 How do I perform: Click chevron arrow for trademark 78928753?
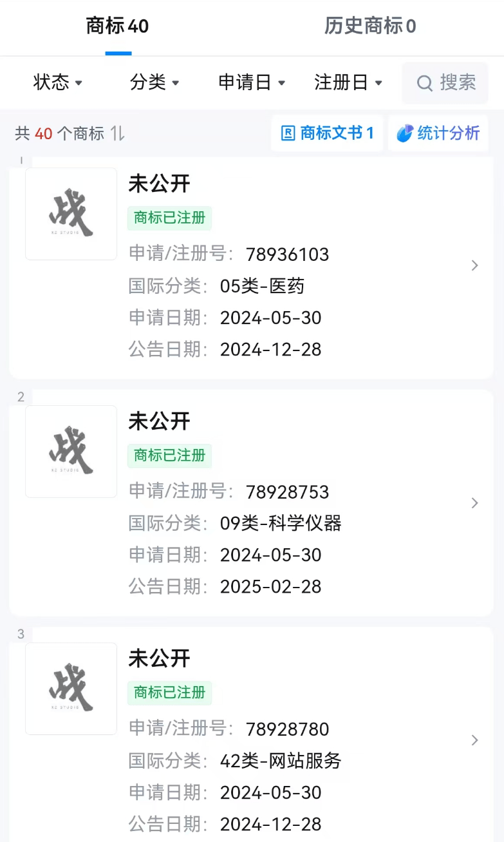coord(475,503)
